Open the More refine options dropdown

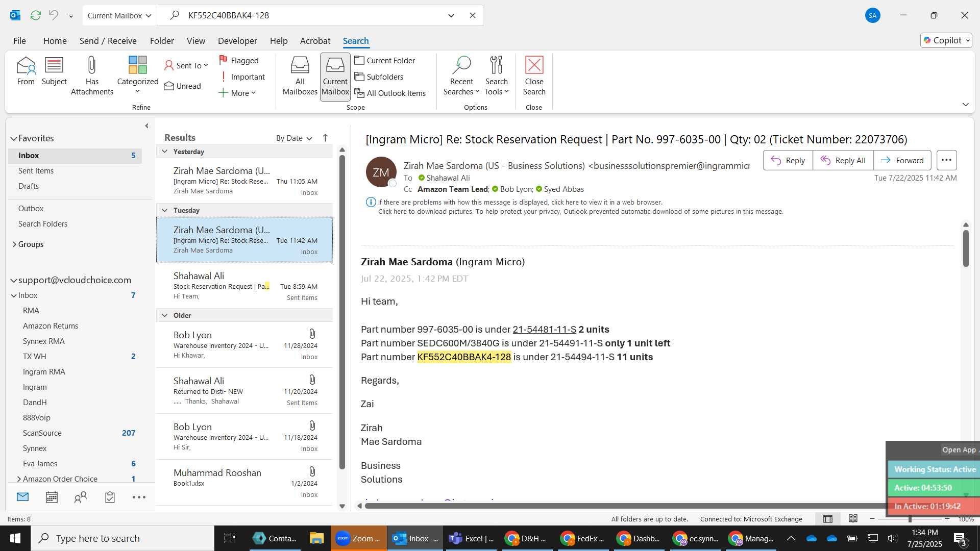pyautogui.click(x=237, y=93)
